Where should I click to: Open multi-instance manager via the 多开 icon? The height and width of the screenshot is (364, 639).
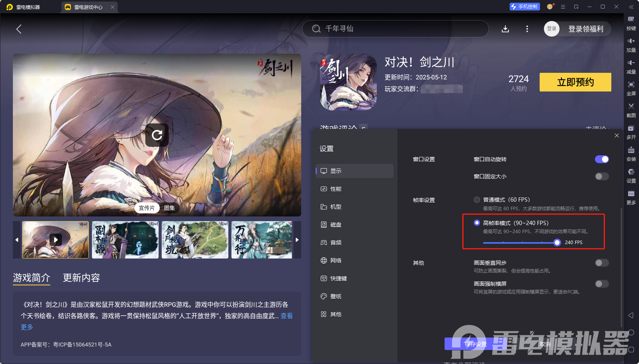point(632,132)
